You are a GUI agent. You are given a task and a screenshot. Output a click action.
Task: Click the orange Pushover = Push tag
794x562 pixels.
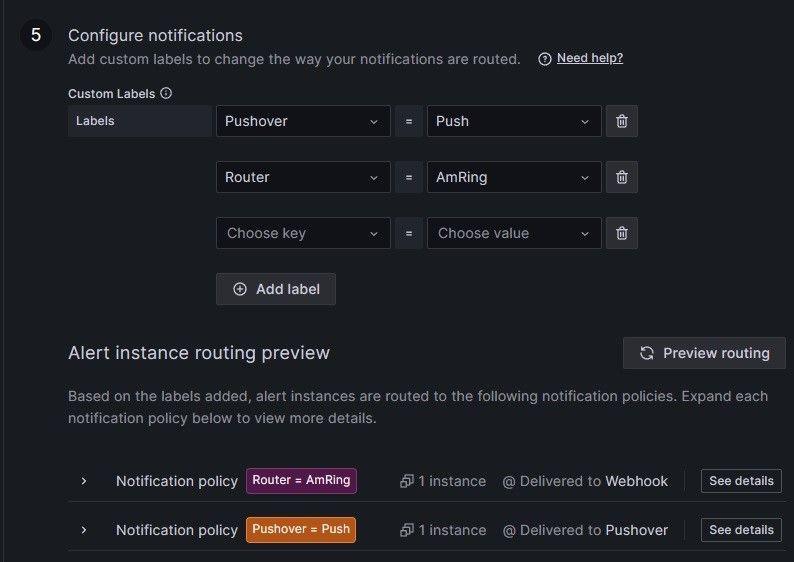(301, 530)
